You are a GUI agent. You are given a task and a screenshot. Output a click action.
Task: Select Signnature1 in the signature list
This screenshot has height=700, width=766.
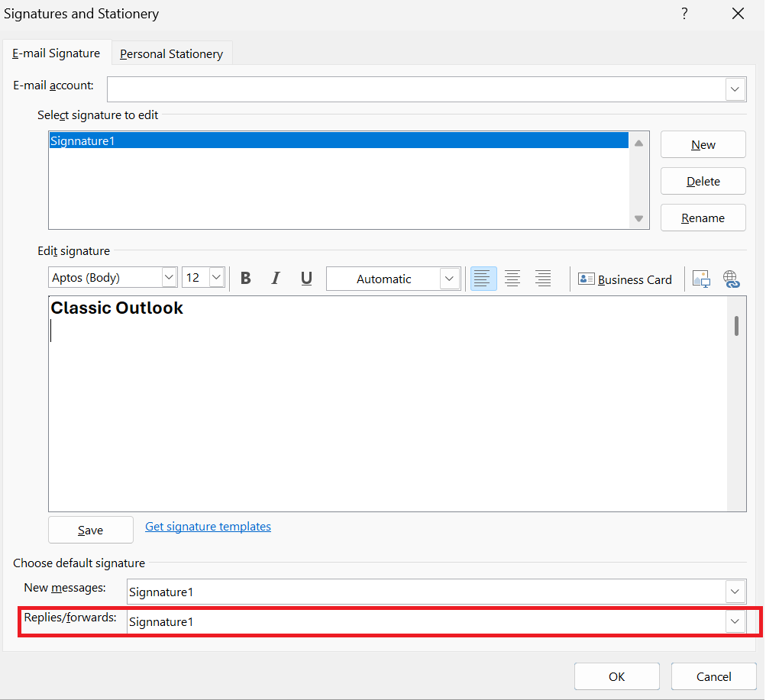(x=338, y=140)
